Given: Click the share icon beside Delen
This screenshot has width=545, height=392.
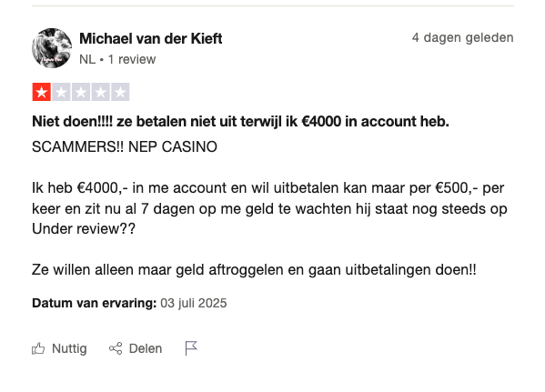Looking at the screenshot, I should tap(116, 348).
